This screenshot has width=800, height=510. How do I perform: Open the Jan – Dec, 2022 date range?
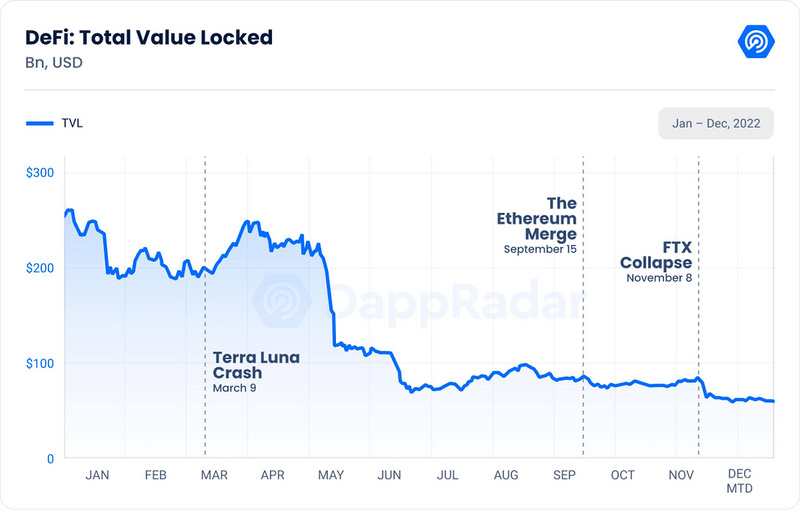716,123
